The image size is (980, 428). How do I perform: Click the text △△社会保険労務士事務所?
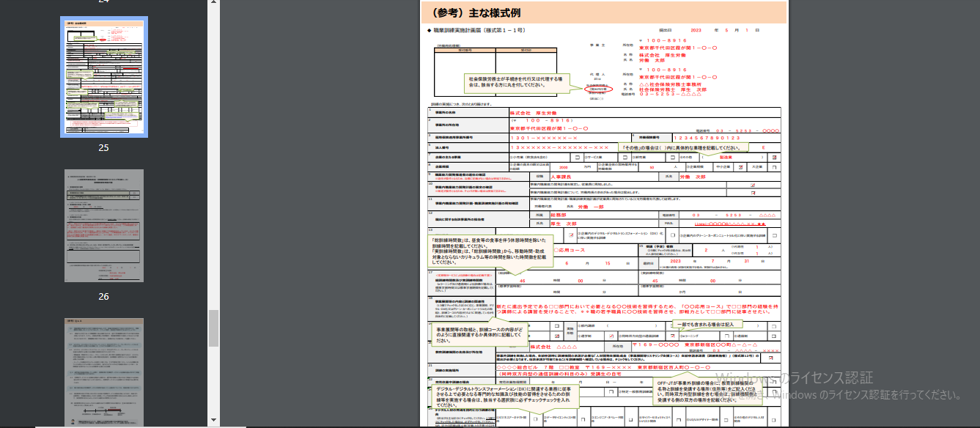click(671, 84)
